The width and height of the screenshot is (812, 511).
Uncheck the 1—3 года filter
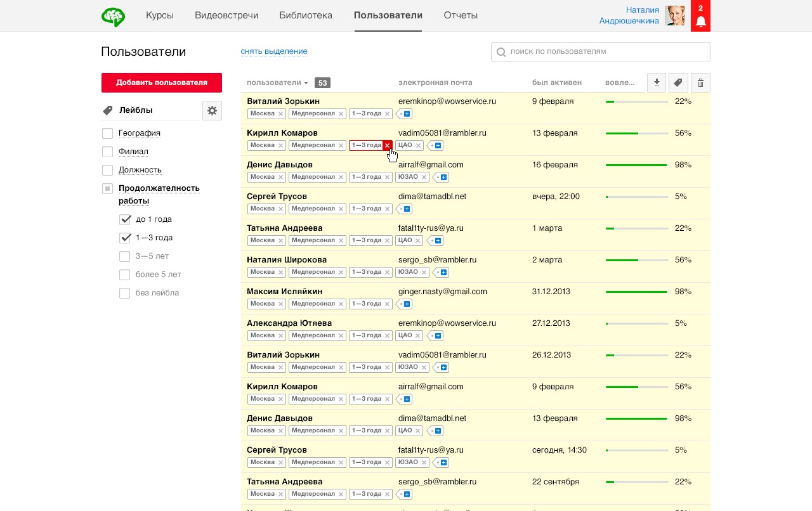point(124,238)
